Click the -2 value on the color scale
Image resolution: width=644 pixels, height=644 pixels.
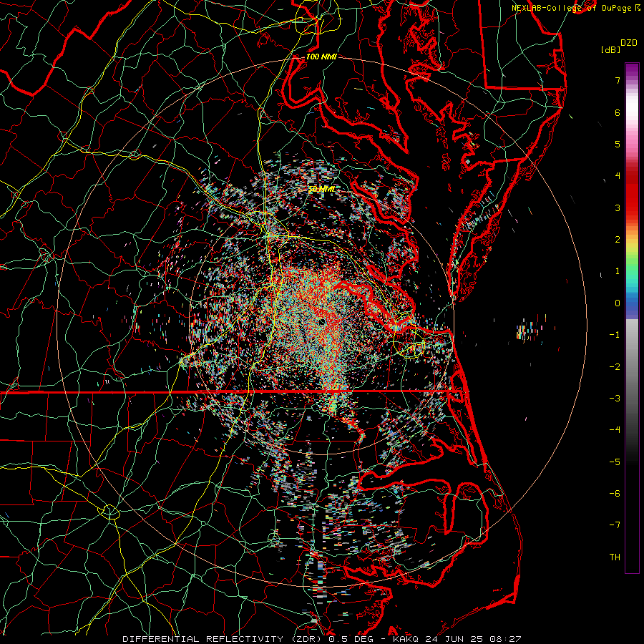[615, 367]
